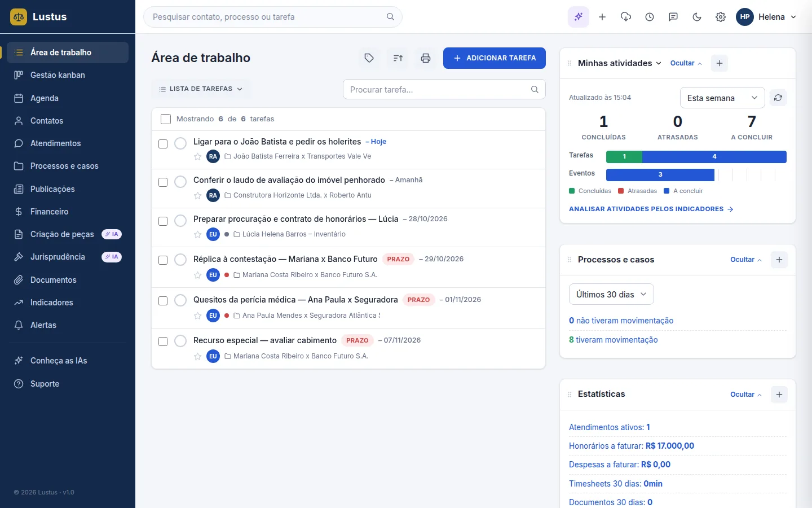
Task: Click the print icon
Action: (426, 58)
